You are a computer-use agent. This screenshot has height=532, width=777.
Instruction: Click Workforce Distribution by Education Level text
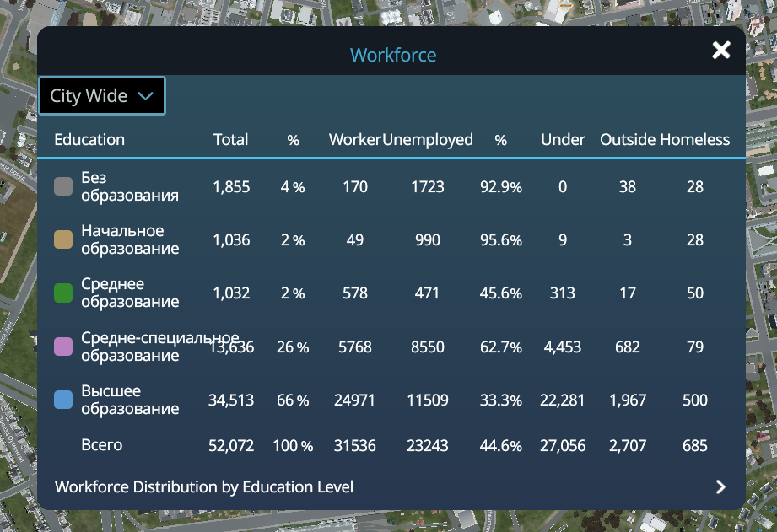coord(203,487)
